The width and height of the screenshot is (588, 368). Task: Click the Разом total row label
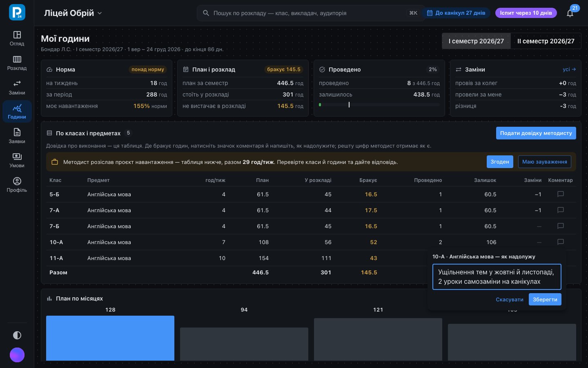coord(58,272)
